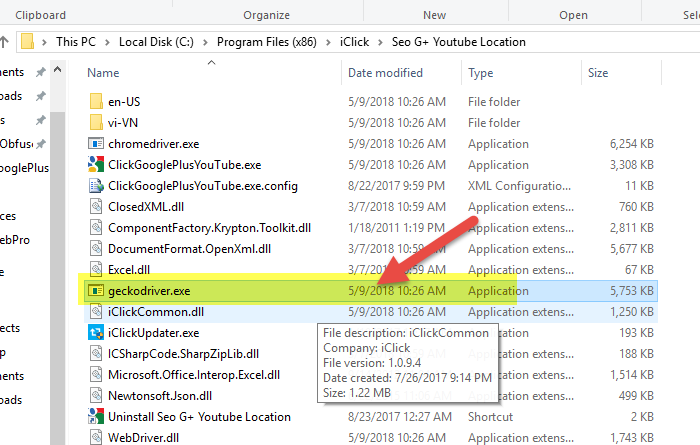The width and height of the screenshot is (700, 445).
Task: Click the Shortcut type cell
Action: [x=490, y=416]
